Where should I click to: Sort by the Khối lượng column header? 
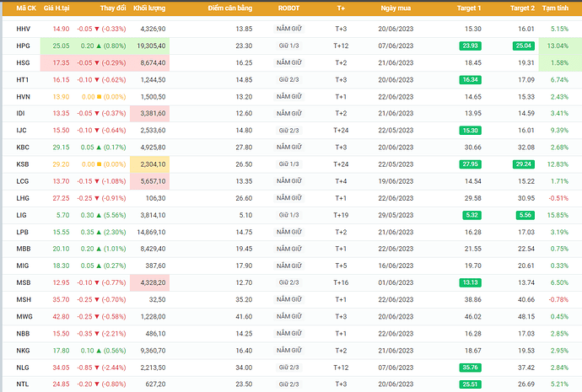click(149, 8)
